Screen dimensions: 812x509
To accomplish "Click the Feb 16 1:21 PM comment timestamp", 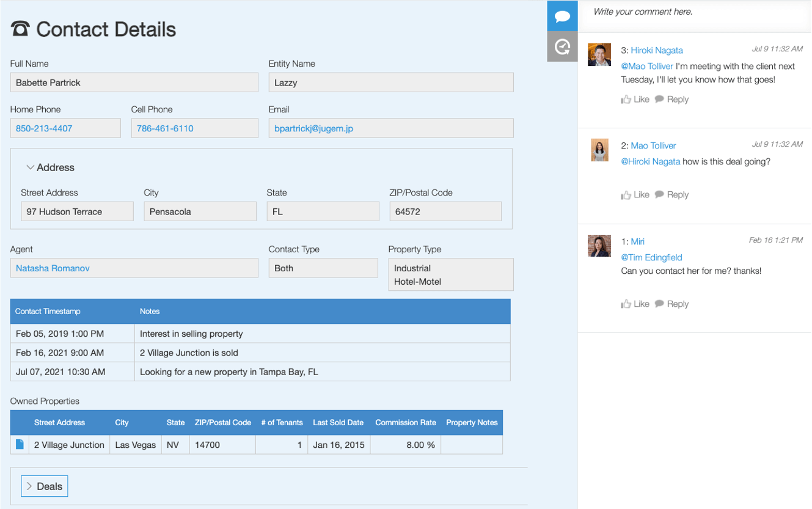I will tap(776, 240).
